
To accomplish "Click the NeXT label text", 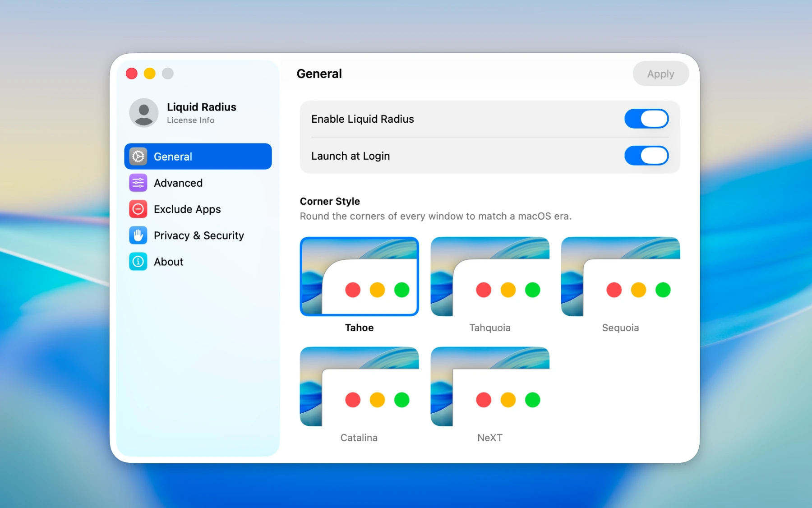I will [490, 438].
